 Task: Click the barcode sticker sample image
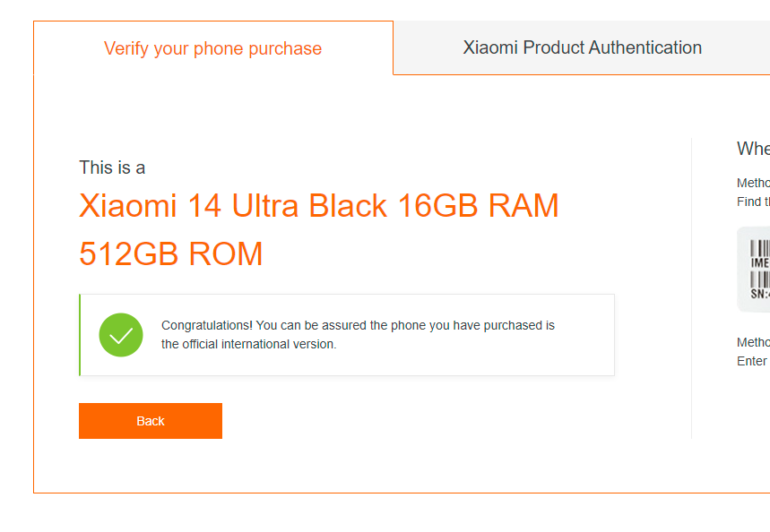coord(755,269)
